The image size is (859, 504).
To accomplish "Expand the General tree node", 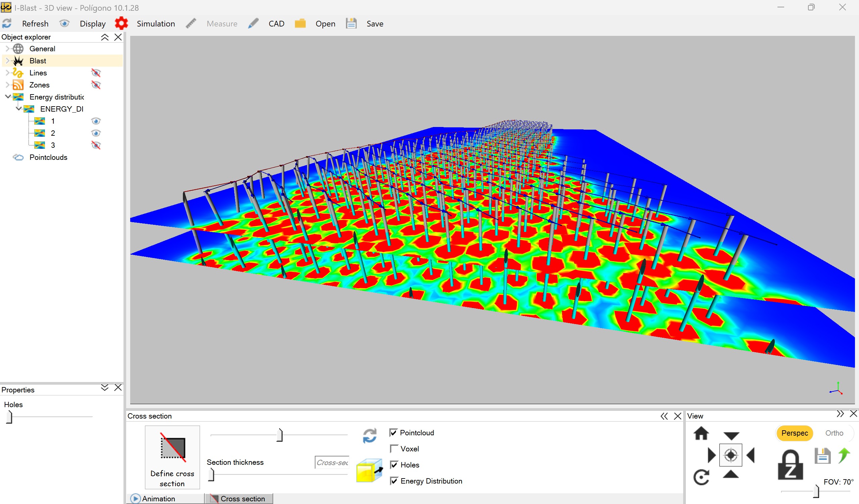I will pyautogui.click(x=7, y=48).
